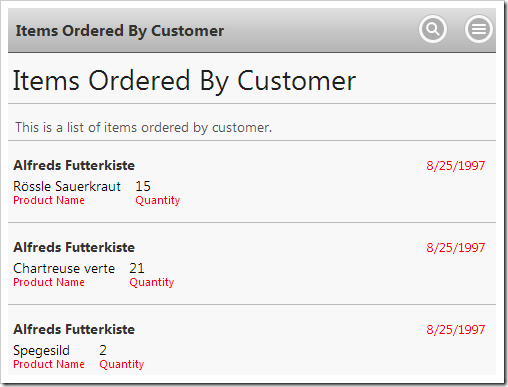Click the gray header title text
The image size is (508, 387).
pyautogui.click(x=120, y=31)
